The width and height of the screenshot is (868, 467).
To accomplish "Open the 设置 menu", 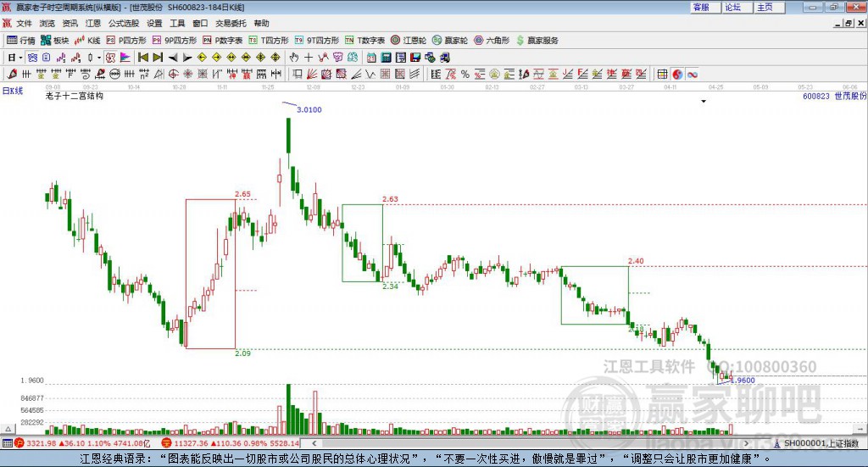I will click(154, 23).
